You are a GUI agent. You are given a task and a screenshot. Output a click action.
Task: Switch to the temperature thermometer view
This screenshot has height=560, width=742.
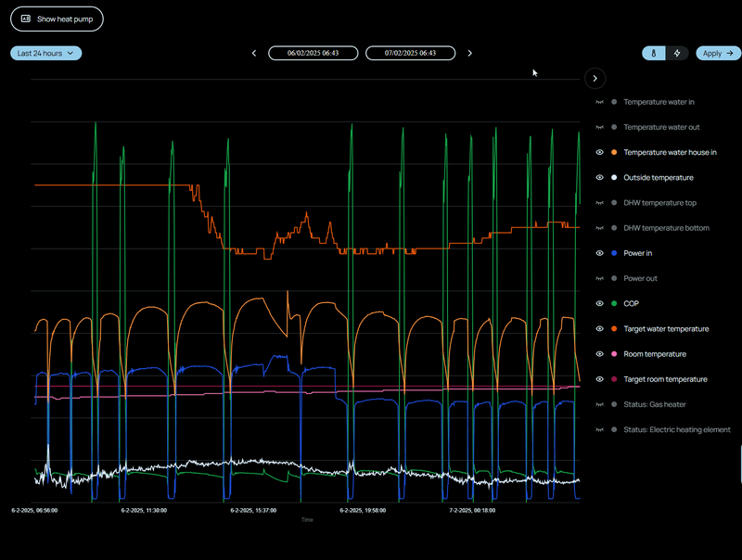pos(654,53)
